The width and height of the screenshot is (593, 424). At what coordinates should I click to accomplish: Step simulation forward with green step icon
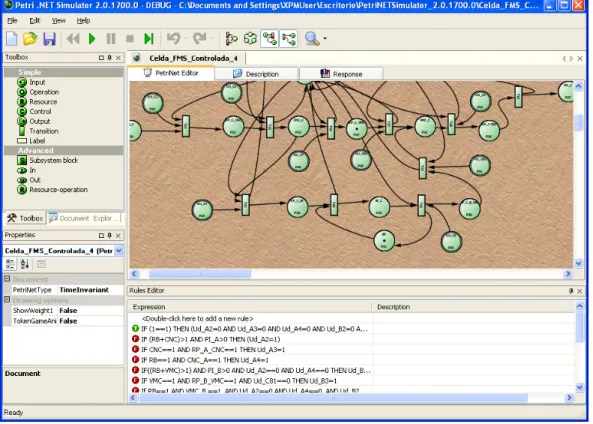[x=149, y=39]
